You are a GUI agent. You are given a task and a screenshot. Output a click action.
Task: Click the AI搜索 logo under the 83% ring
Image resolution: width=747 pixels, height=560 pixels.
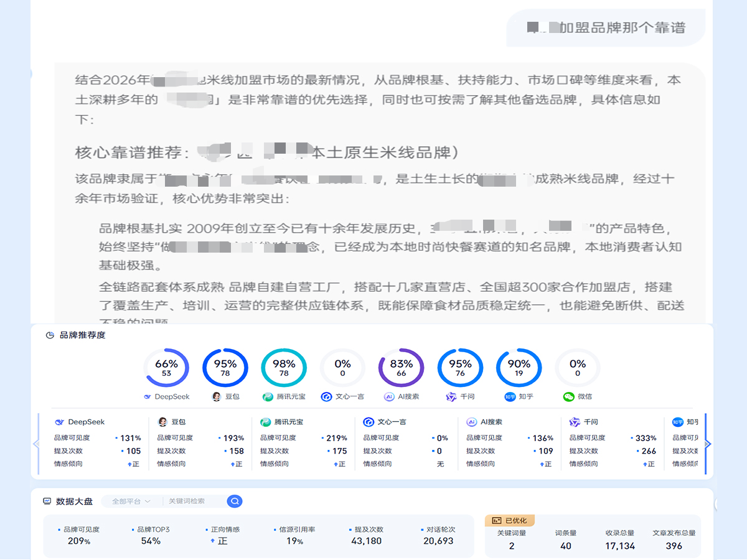click(389, 396)
